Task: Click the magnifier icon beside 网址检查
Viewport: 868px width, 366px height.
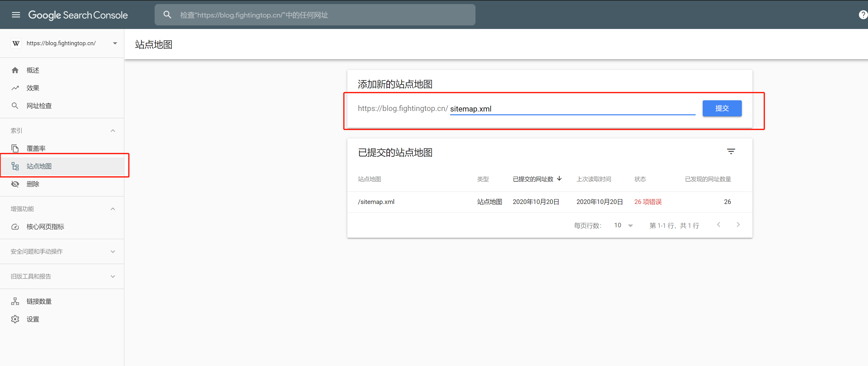Action: [15, 106]
